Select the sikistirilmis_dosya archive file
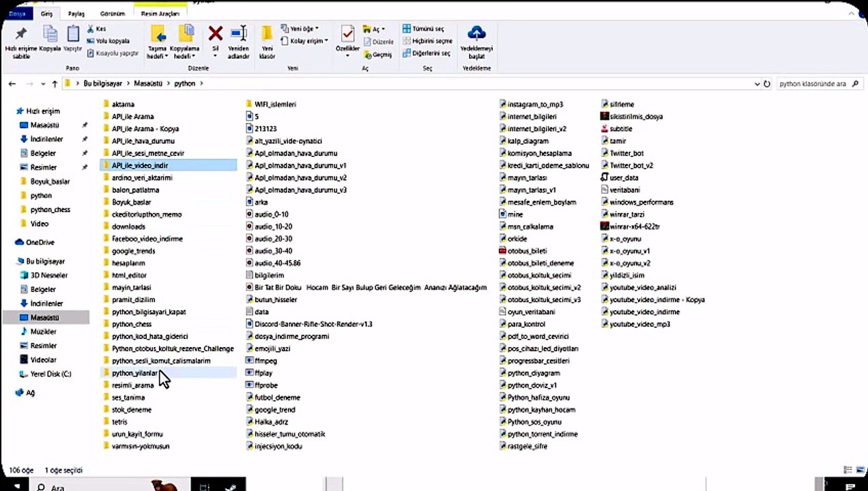 click(631, 117)
